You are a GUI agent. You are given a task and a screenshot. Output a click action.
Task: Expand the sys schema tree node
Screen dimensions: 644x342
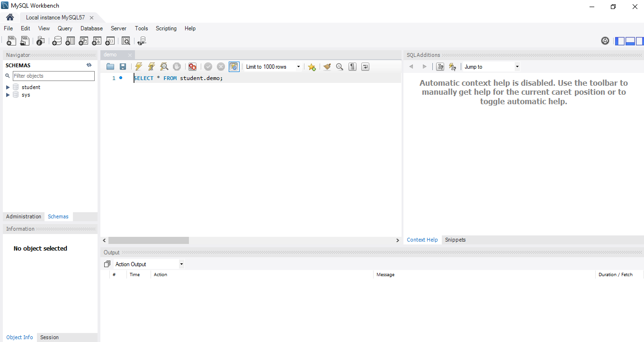tap(8, 95)
